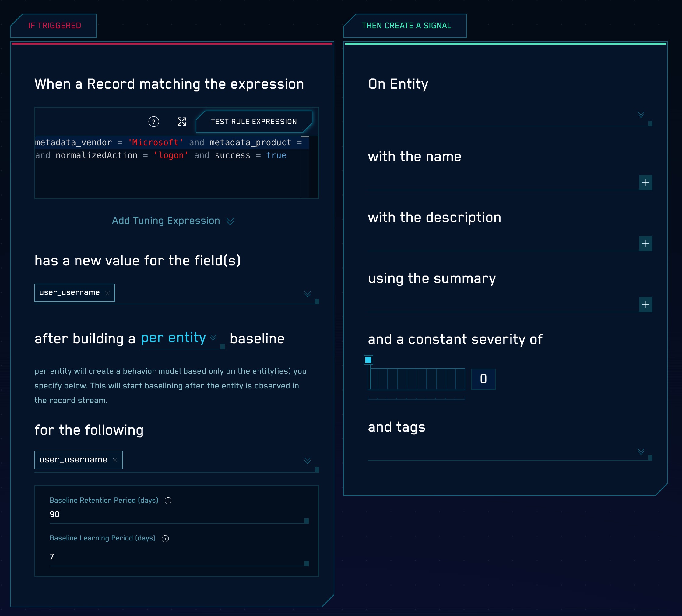Click plus icon for using the summary
Screen dimensions: 682x616
pos(645,305)
